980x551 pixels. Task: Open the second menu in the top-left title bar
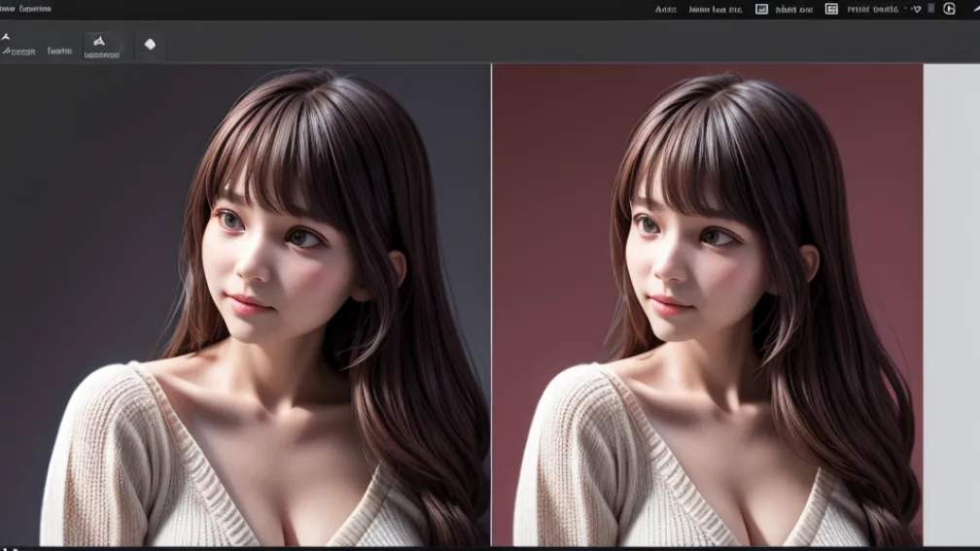(35, 9)
